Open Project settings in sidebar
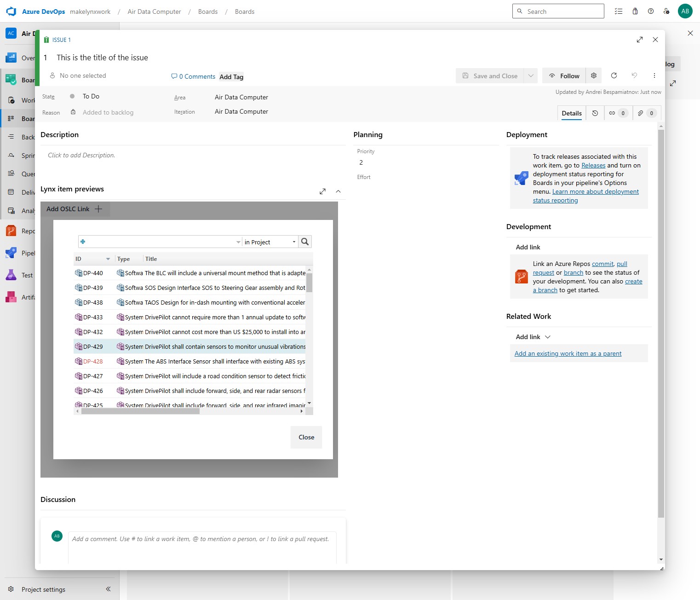 (43, 589)
